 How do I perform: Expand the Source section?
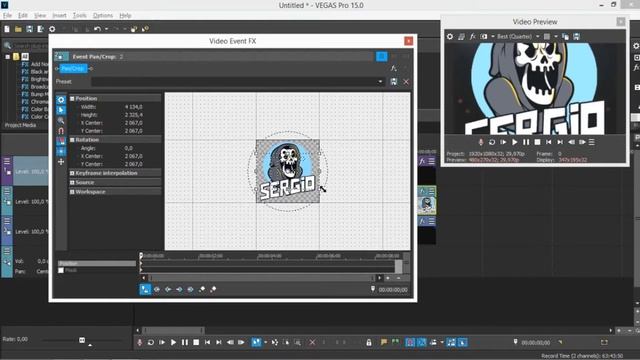pos(72,182)
